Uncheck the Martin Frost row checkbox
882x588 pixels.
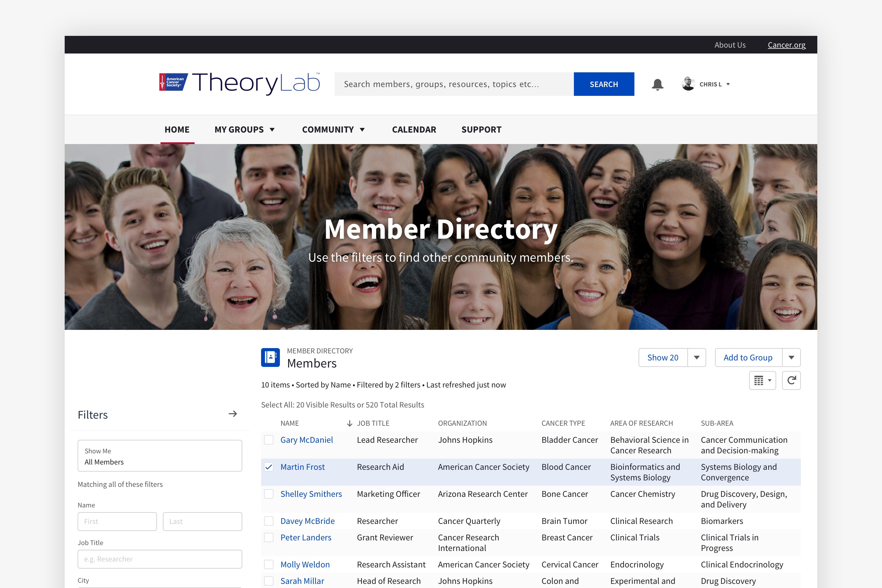268,467
